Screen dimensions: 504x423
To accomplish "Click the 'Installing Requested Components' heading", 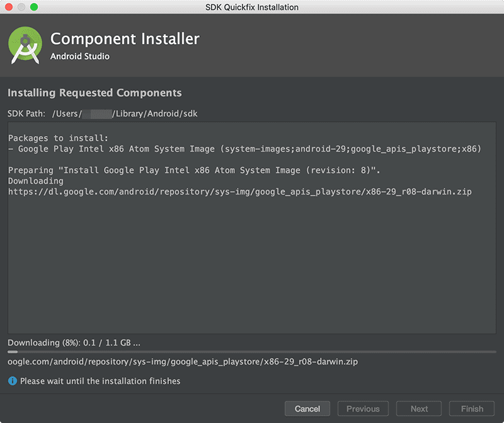I will tap(94, 93).
